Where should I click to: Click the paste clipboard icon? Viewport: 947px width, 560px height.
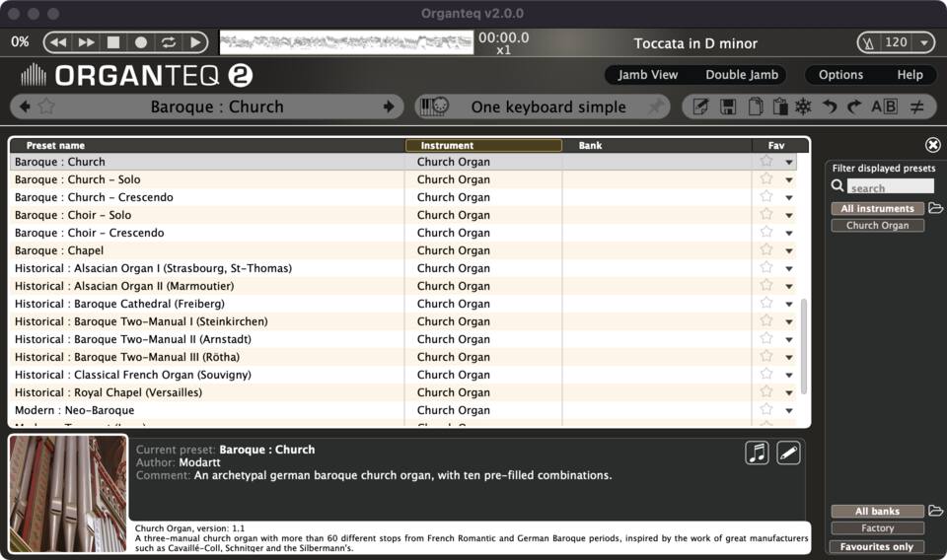point(780,106)
